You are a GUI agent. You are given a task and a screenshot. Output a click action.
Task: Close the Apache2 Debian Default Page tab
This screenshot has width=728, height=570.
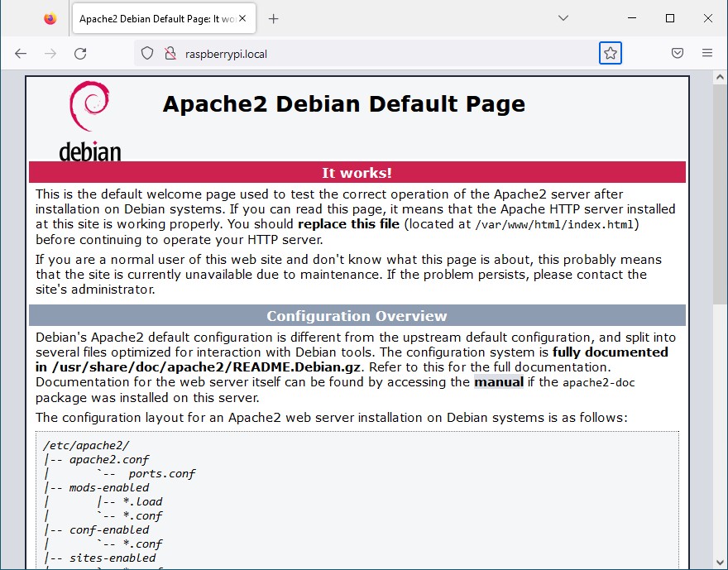[242, 18]
